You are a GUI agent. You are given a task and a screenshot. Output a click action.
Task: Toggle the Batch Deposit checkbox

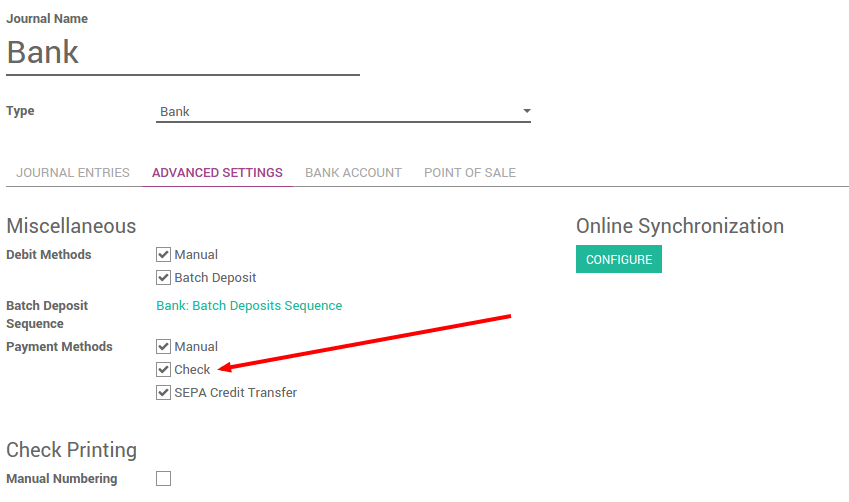click(x=163, y=278)
